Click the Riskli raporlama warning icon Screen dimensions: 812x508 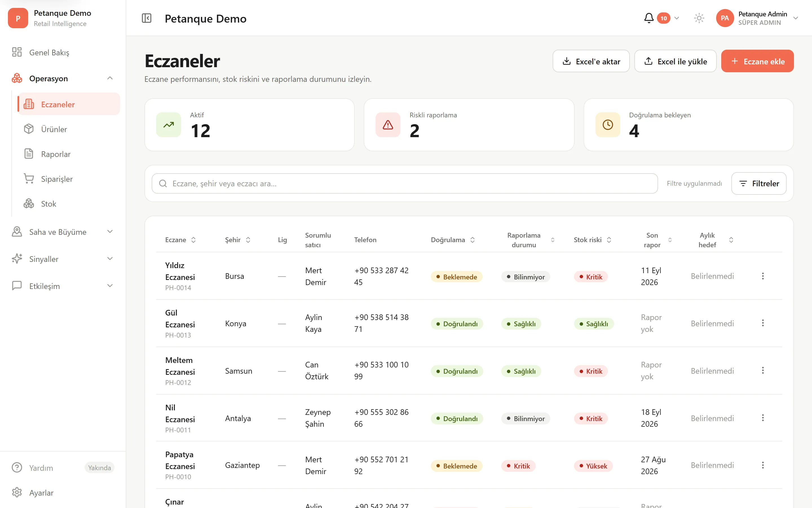(x=388, y=125)
